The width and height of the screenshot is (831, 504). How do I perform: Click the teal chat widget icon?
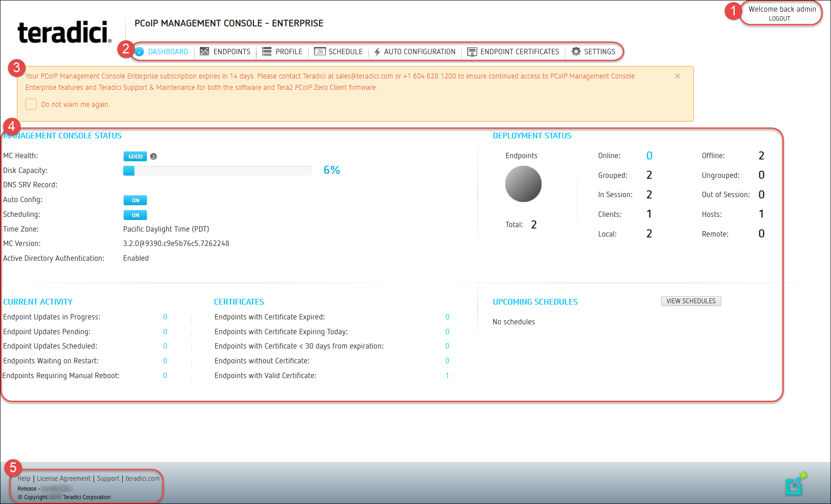pos(796,483)
